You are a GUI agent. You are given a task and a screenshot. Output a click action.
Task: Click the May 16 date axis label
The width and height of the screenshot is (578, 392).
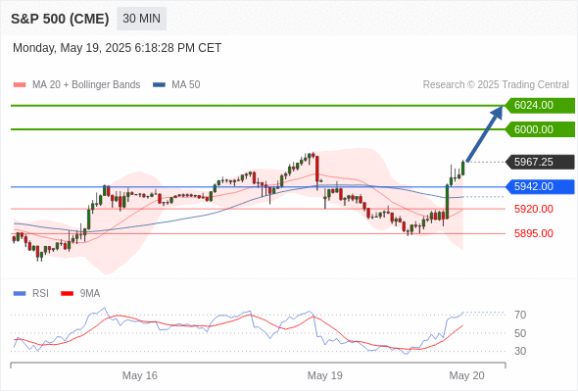pos(140,375)
